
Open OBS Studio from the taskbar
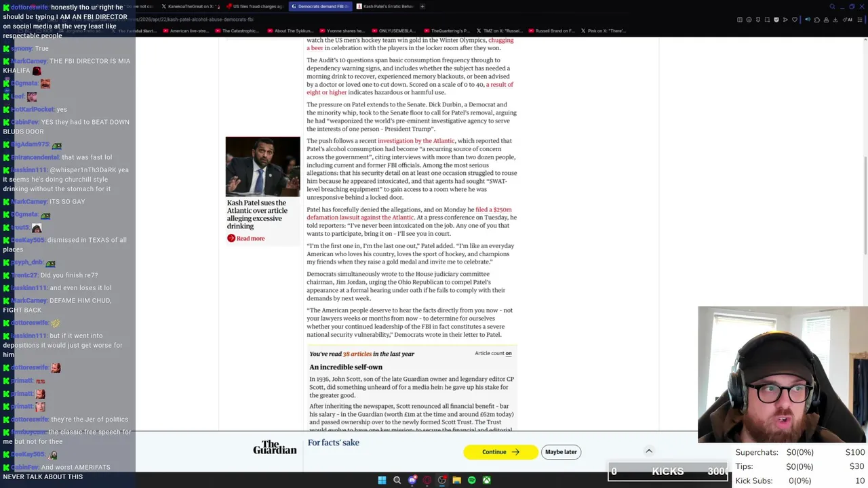click(441, 480)
